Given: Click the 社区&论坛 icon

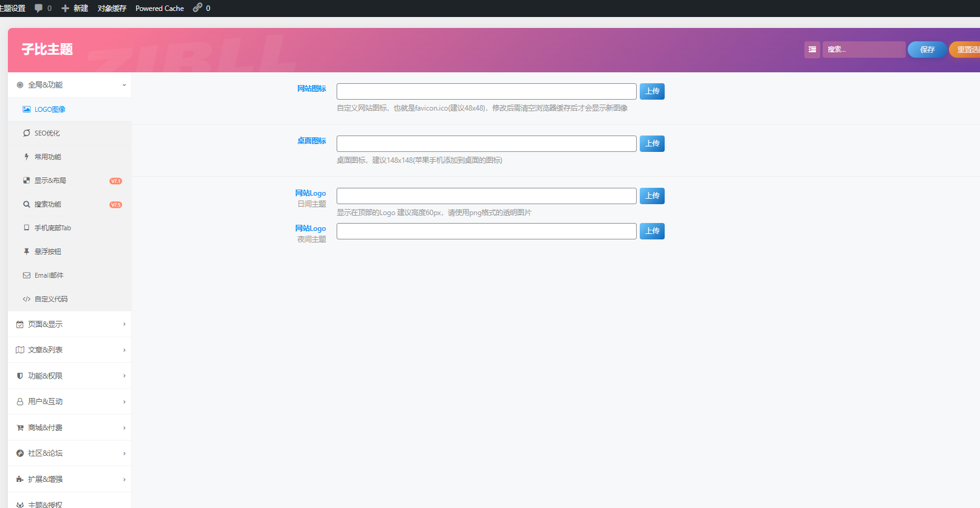Looking at the screenshot, I should click(20, 453).
